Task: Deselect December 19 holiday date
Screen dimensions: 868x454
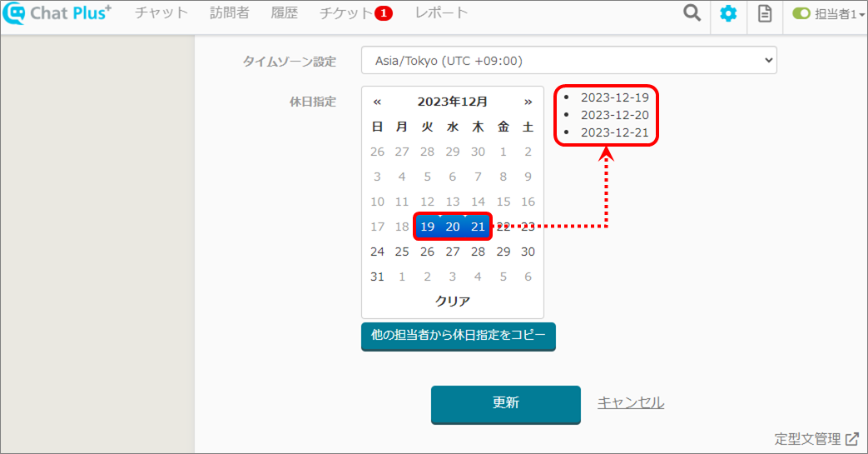Action: pos(427,227)
